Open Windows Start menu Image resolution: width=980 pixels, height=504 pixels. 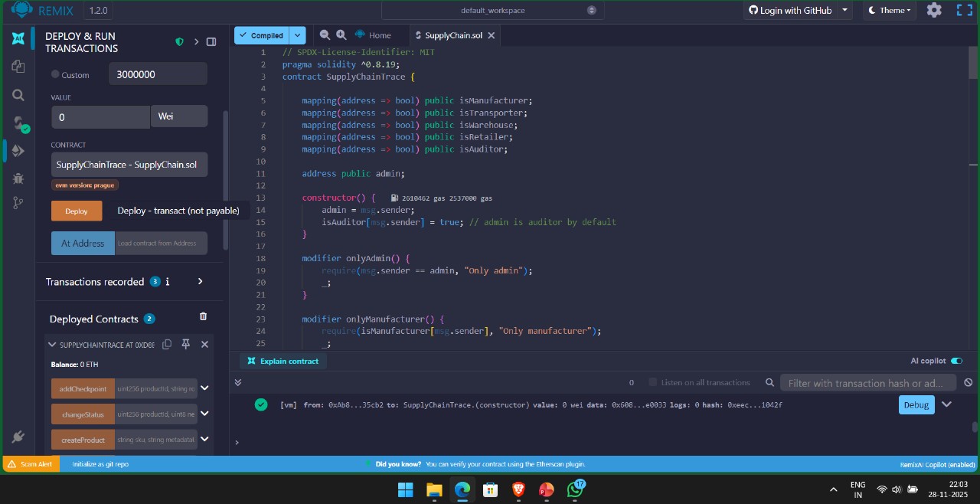tap(406, 489)
